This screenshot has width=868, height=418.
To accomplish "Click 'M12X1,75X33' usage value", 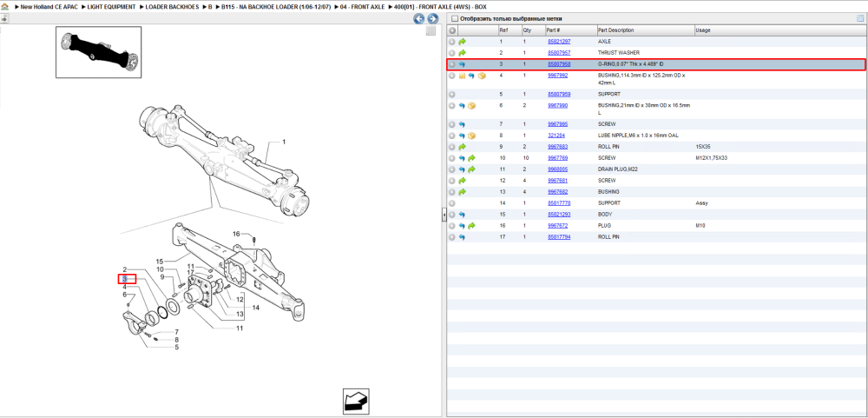I will pos(712,158).
